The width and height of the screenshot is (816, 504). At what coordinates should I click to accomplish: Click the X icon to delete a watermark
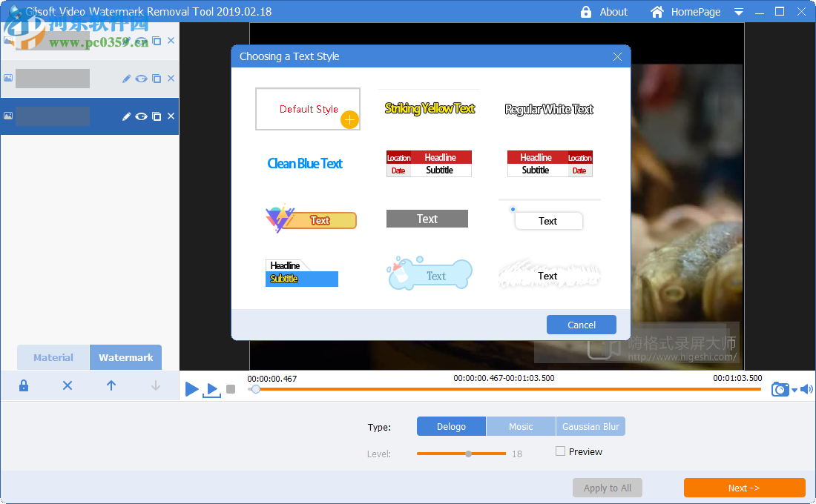pos(170,116)
